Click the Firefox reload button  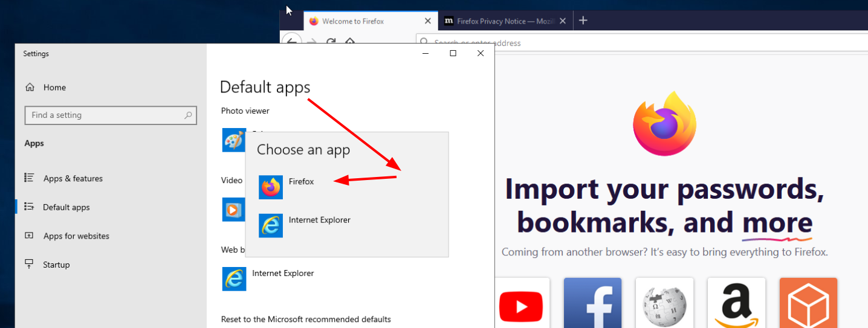coord(331,42)
